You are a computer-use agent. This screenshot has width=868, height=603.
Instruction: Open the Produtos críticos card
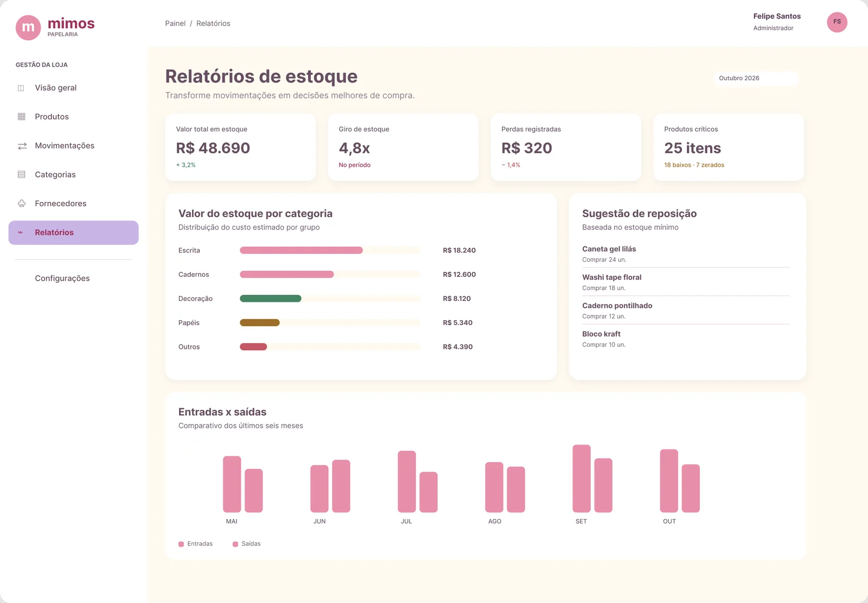point(729,147)
